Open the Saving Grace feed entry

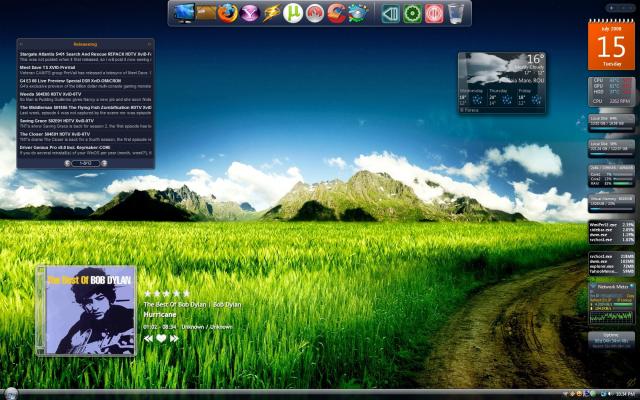coord(86,124)
